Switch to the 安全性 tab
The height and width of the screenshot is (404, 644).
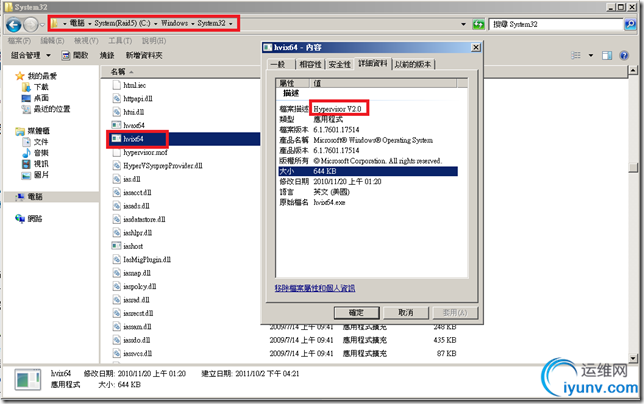click(340, 64)
